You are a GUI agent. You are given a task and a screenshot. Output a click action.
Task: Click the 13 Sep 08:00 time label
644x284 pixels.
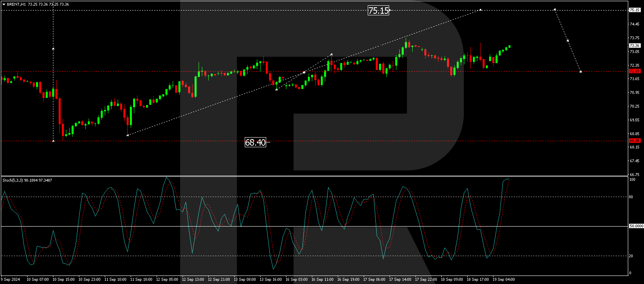point(245,280)
